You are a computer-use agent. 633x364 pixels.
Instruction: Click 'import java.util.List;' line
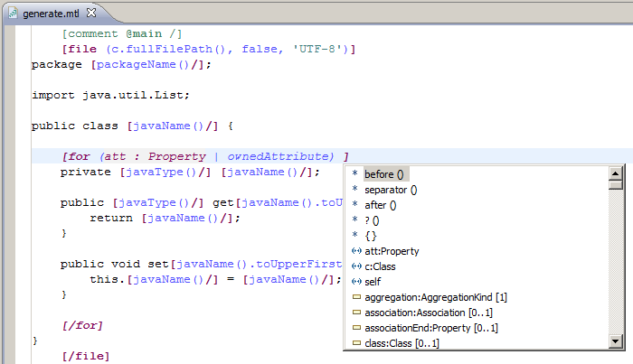coord(110,95)
